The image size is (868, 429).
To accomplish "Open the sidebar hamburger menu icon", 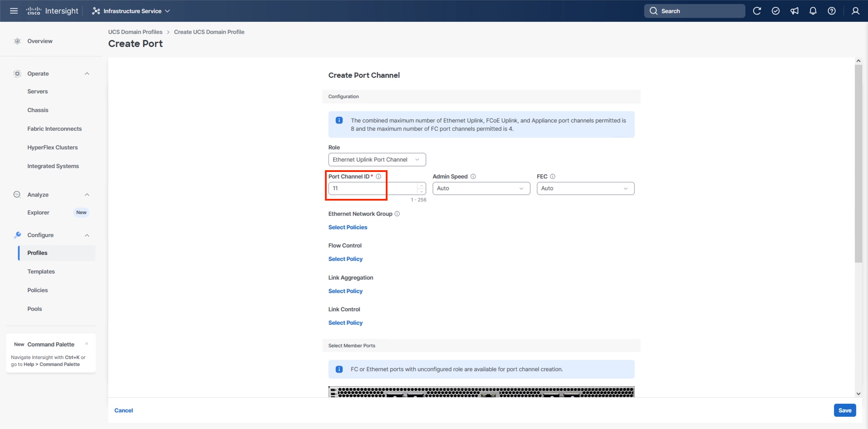I will click(x=13, y=11).
